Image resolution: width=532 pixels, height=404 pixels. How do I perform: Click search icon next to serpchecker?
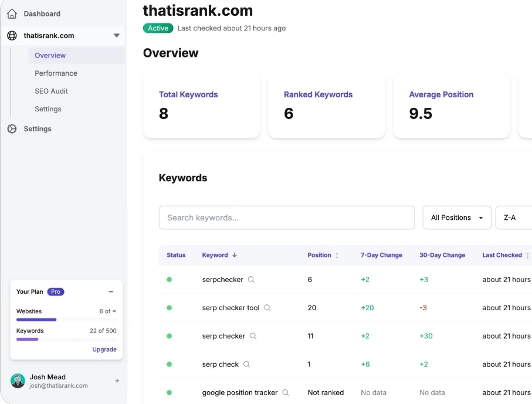click(x=251, y=280)
